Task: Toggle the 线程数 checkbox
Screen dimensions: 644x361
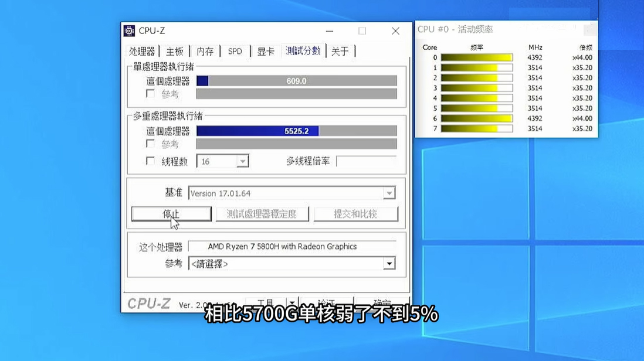Action: (x=150, y=161)
